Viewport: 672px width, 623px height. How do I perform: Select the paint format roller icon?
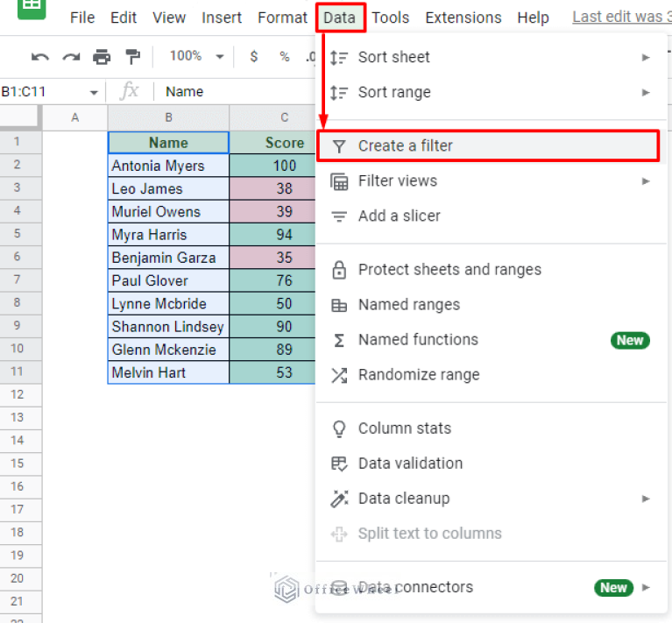(x=133, y=57)
